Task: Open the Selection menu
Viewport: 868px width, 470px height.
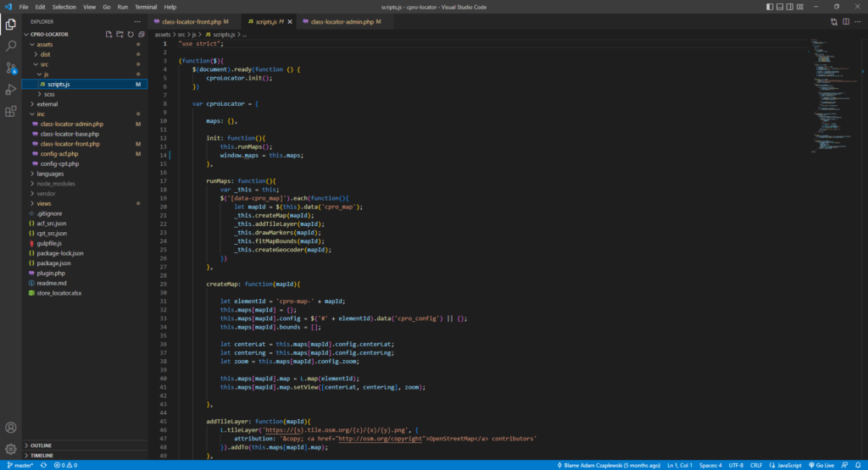Action: [64, 7]
